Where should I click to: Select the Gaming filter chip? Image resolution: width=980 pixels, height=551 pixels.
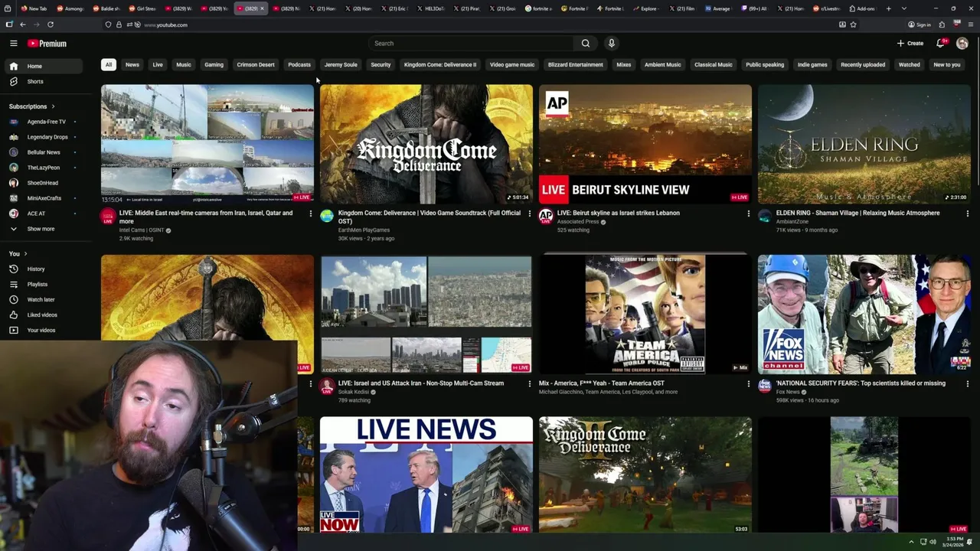(x=214, y=64)
